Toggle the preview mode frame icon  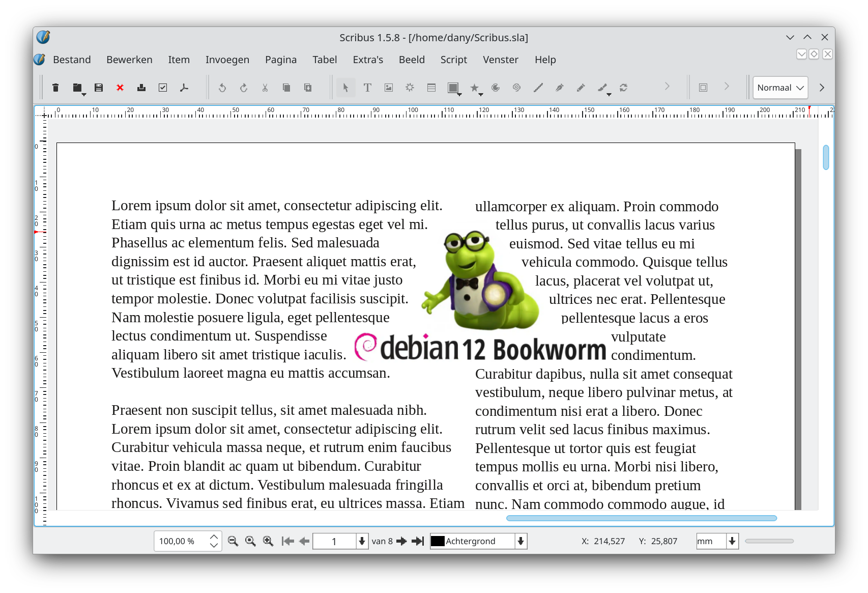click(703, 88)
